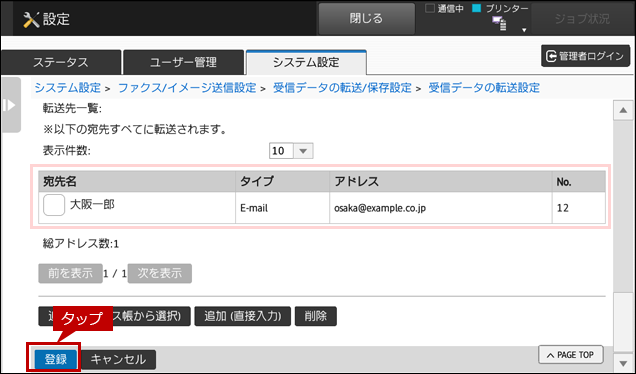
Task: Expand the printer status dropdown arrow
Action: coord(524,30)
